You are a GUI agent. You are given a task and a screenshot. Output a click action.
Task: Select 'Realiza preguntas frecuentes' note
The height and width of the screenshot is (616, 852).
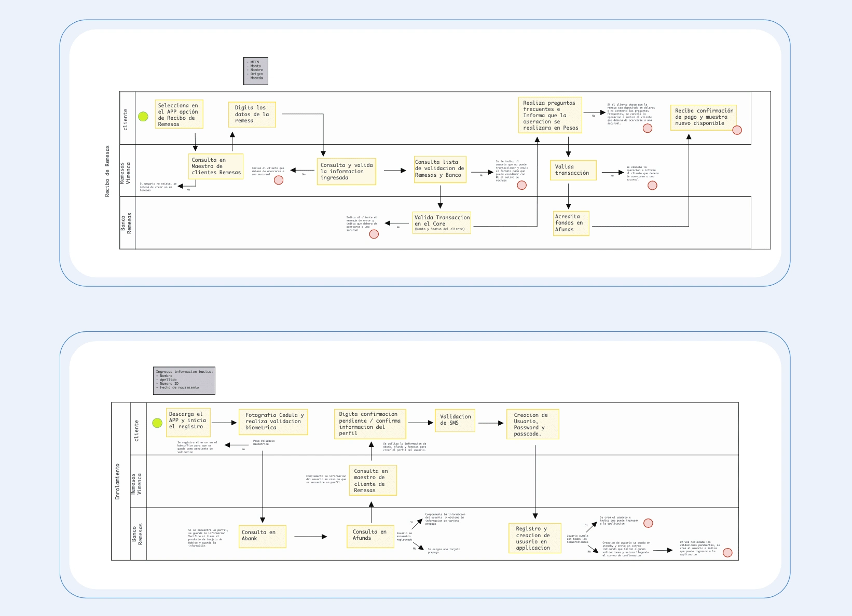550,115
